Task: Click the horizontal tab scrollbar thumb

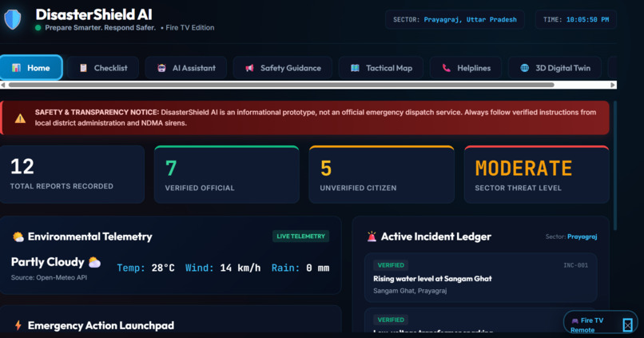Action: (281, 85)
